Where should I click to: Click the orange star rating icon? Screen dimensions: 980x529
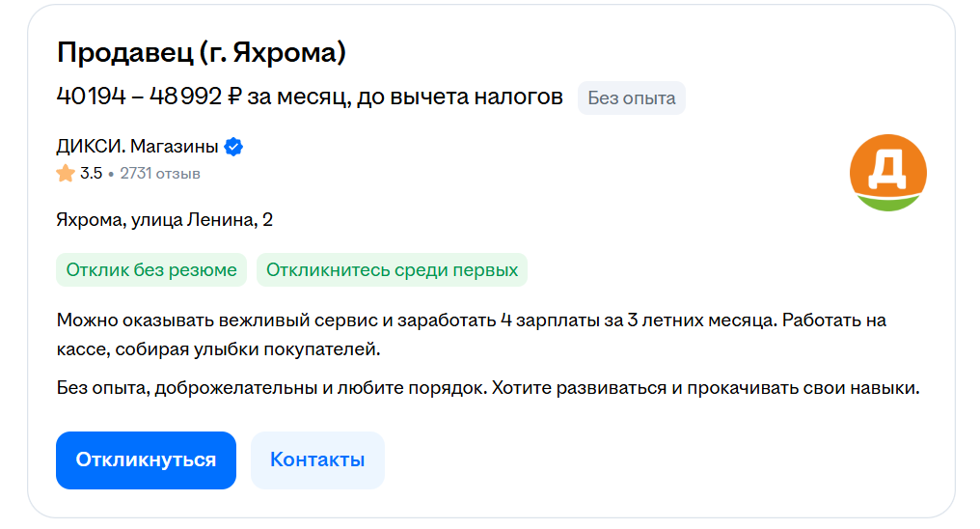[66, 174]
